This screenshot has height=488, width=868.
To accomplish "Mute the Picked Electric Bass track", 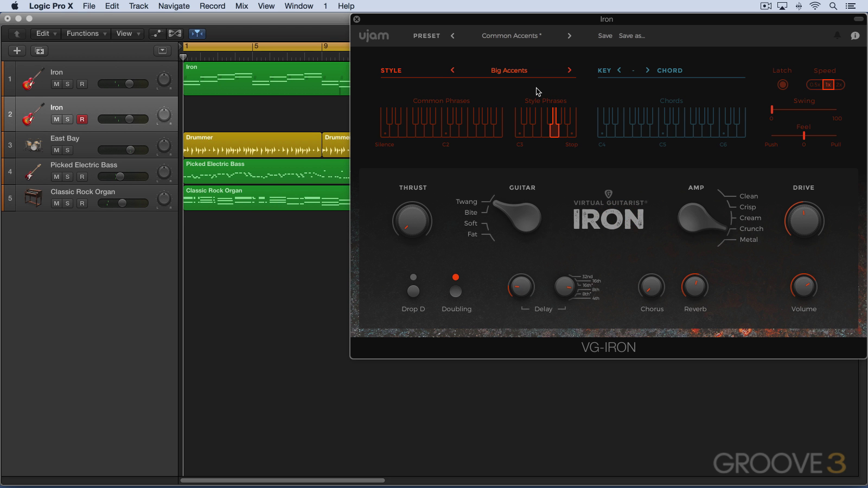I will (56, 177).
